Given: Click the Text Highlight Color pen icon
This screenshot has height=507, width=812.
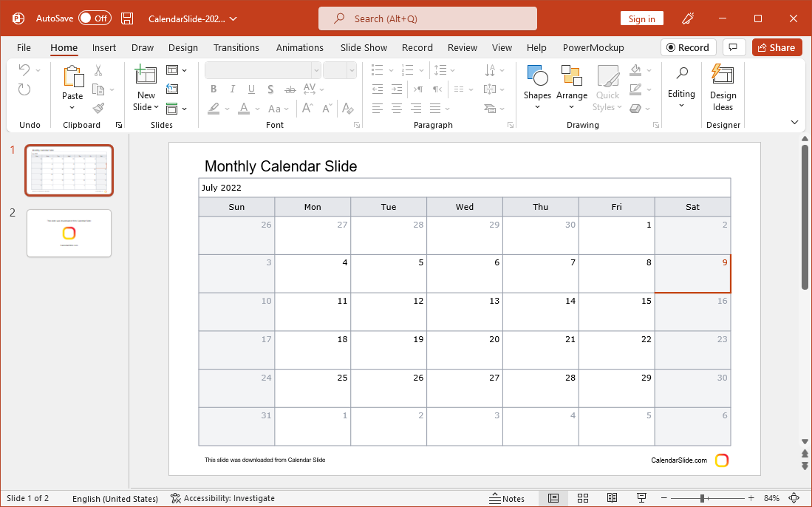Looking at the screenshot, I should pyautogui.click(x=214, y=108).
